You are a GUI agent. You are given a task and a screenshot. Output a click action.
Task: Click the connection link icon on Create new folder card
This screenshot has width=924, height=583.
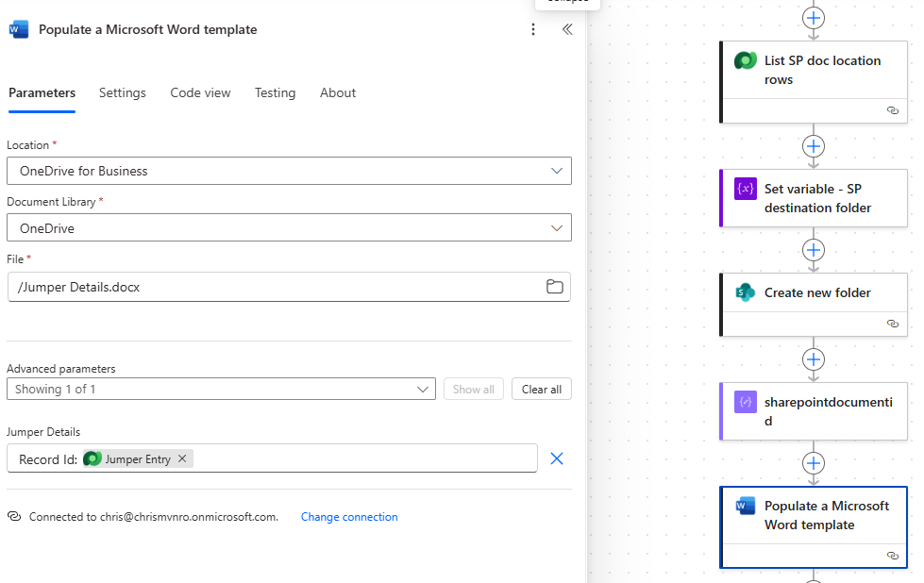(x=893, y=324)
